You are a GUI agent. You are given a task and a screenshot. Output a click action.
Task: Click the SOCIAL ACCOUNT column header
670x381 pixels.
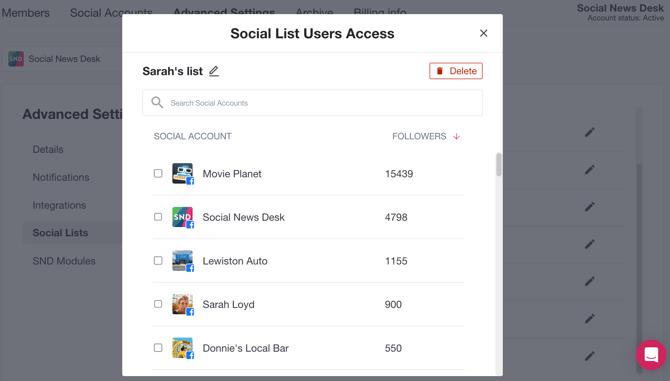(x=192, y=136)
